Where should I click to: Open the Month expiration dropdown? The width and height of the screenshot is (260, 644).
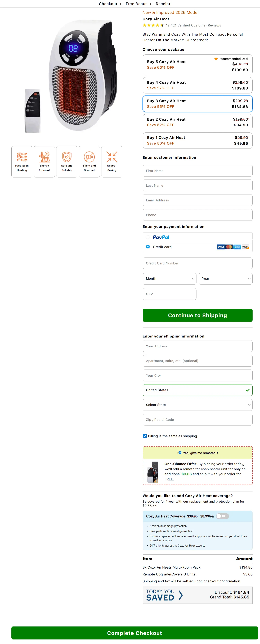click(169, 278)
